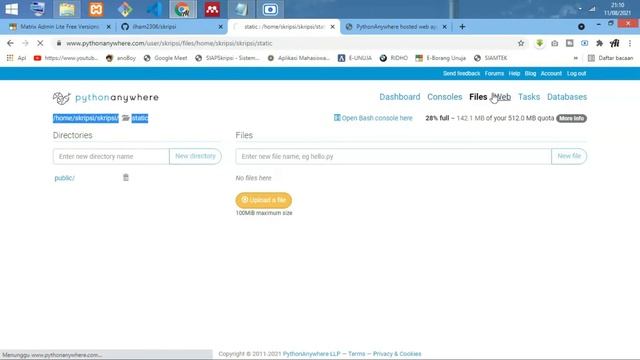The width and height of the screenshot is (640, 360).
Task: Open the SIAPSkripsi bookmark
Action: pos(227,58)
